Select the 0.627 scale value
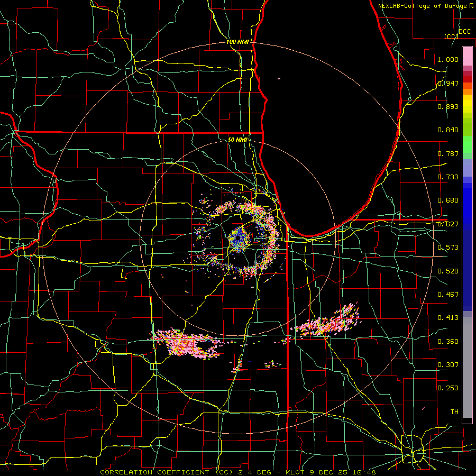 (448, 224)
